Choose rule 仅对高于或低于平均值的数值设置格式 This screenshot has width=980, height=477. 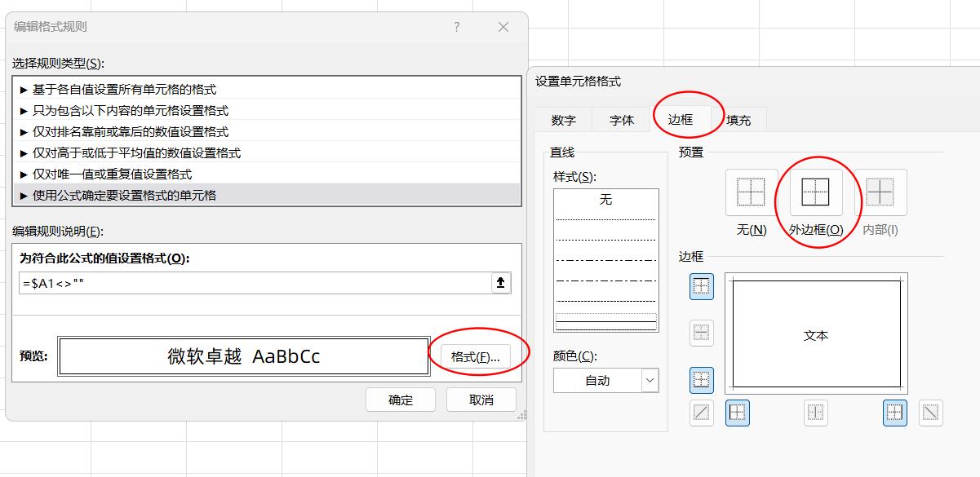(268, 153)
